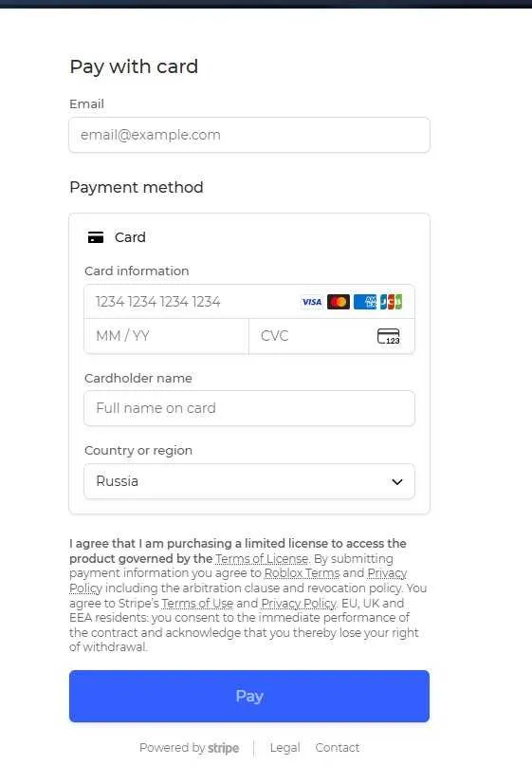Screen dimensions: 532x766
Task: Open the Legal footer link
Action: [x=285, y=748]
